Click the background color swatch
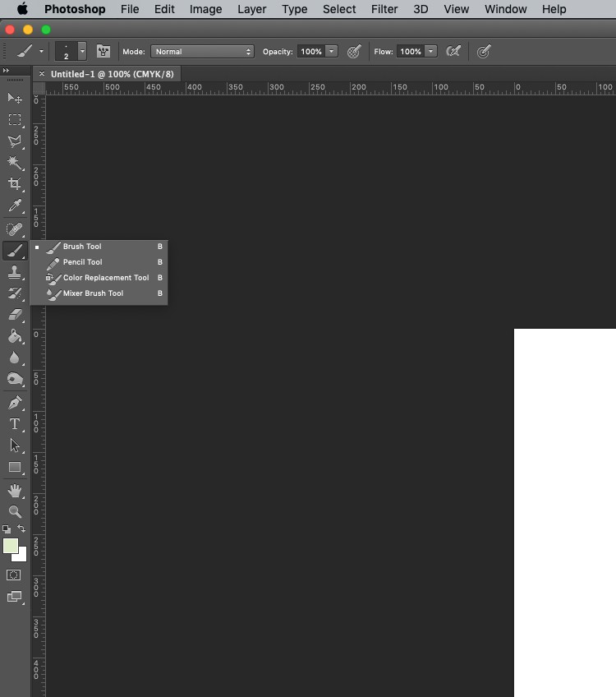 click(x=21, y=556)
